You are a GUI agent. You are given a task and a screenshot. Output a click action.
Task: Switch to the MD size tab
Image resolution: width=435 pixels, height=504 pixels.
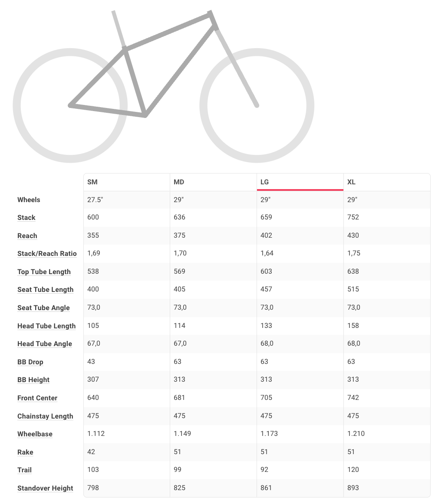tap(179, 182)
